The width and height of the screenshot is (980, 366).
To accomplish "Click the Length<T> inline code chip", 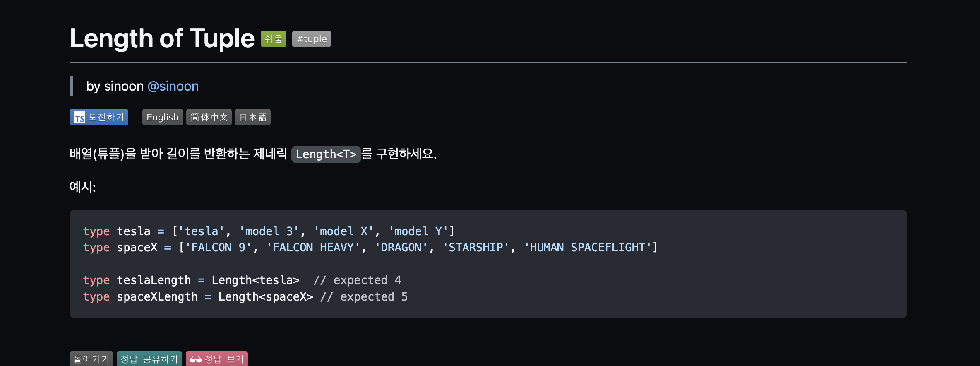I will pyautogui.click(x=326, y=154).
